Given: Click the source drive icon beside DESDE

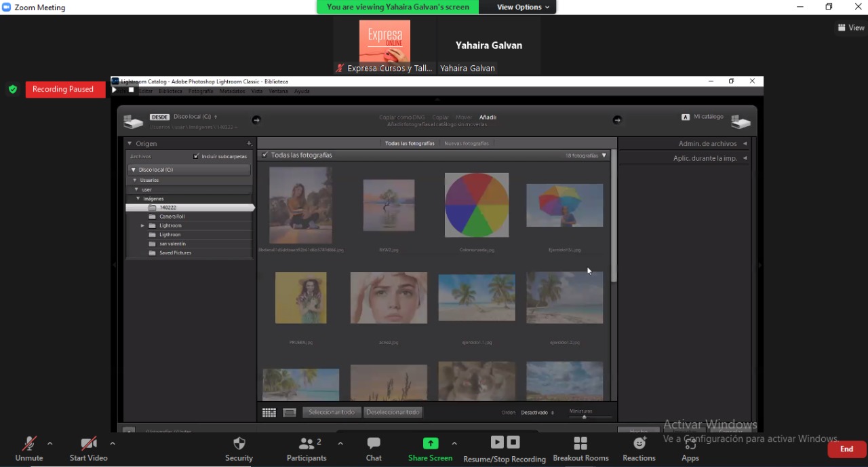Looking at the screenshot, I should coord(133,122).
